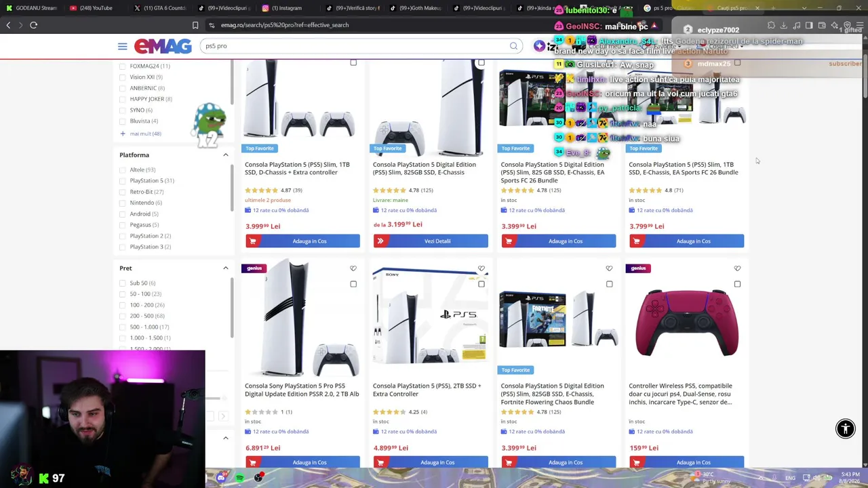Open the accessibility widget button
The width and height of the screenshot is (868, 488).
pos(845,428)
